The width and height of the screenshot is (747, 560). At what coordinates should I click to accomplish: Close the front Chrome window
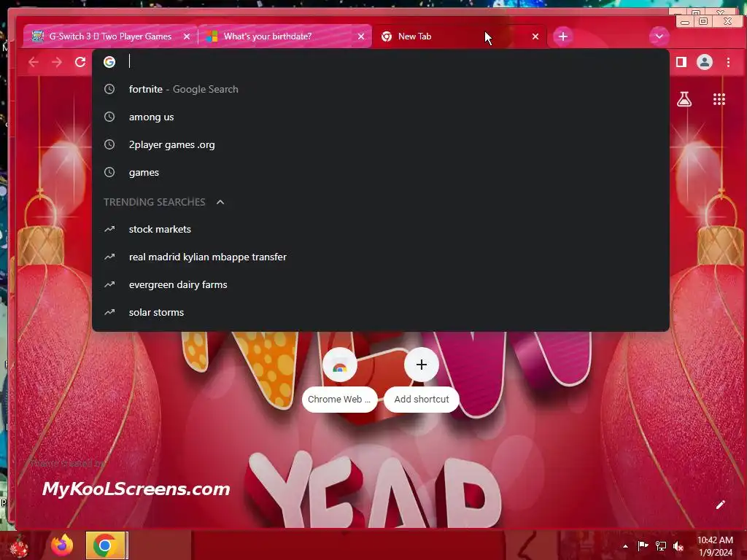tap(727, 21)
